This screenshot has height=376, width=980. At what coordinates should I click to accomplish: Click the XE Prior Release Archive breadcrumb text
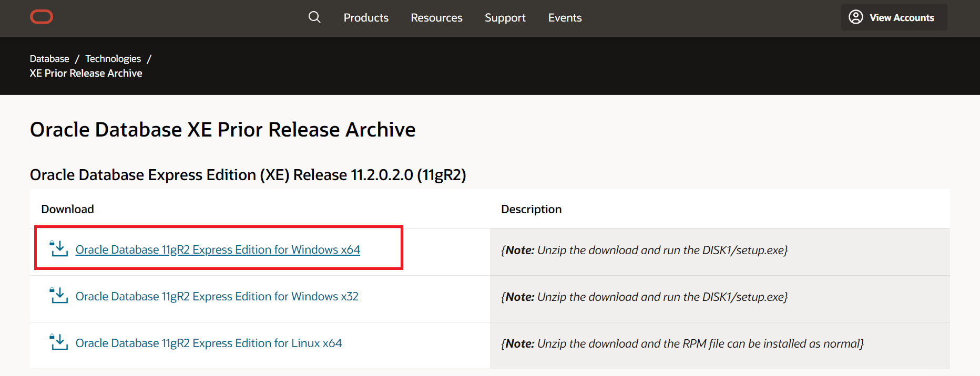[x=86, y=74]
